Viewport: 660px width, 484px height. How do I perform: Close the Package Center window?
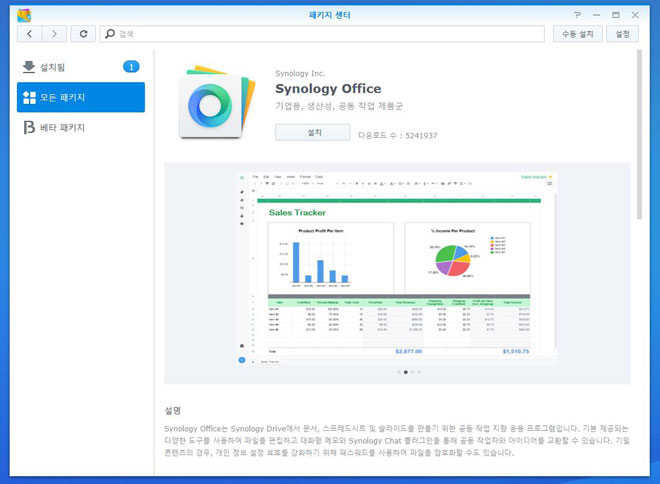point(635,15)
